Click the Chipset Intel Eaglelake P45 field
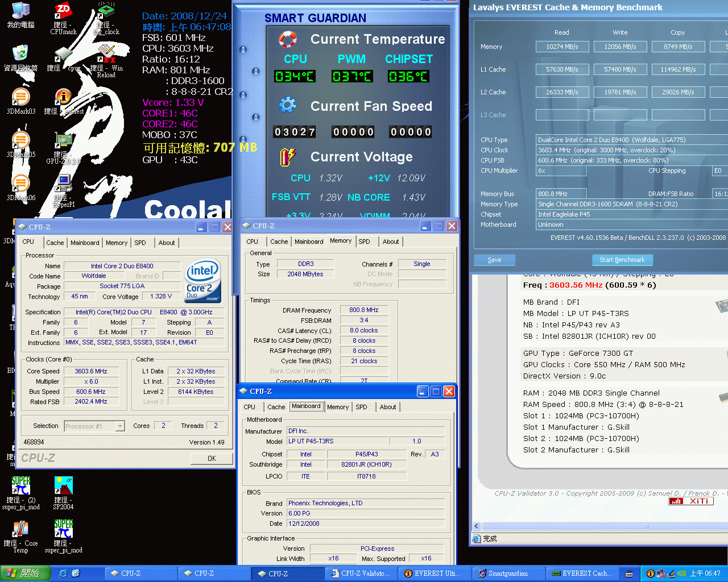The width and height of the screenshot is (728, 582). (x=632, y=214)
